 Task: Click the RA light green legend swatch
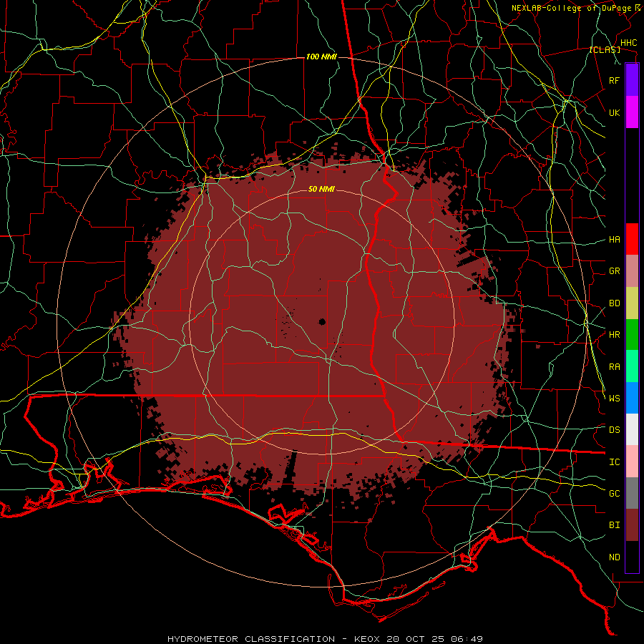632,366
